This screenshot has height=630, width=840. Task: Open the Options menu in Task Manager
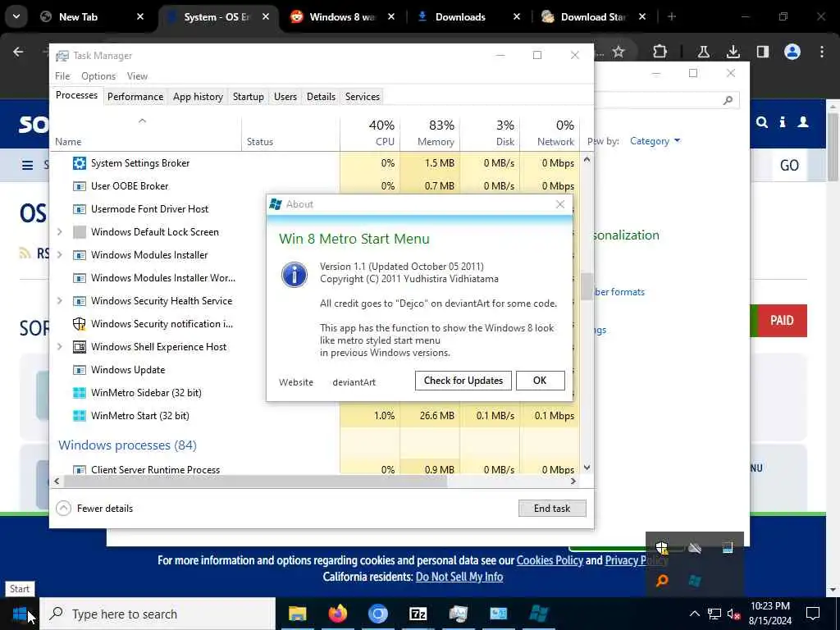point(98,76)
